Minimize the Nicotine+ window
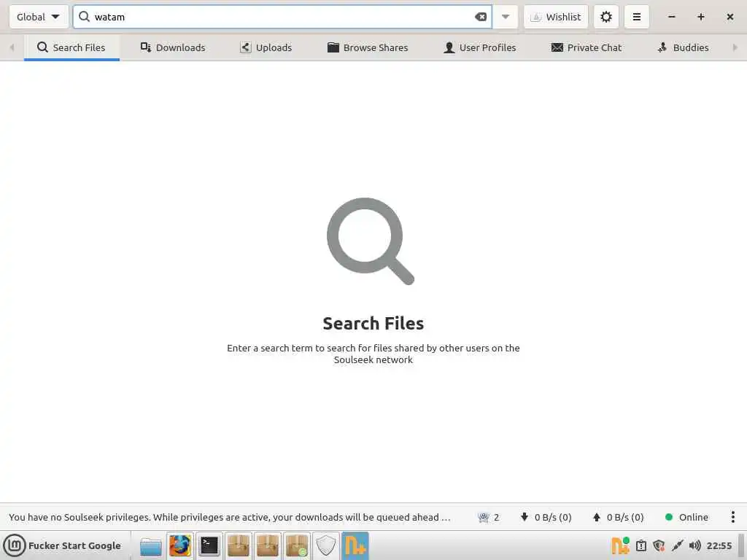Screen dimensions: 747x560 tap(672, 17)
